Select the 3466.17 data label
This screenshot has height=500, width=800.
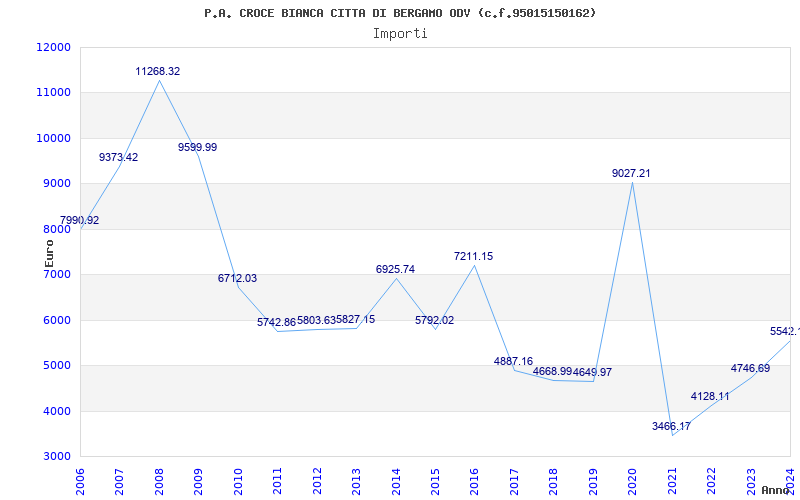pyautogui.click(x=671, y=426)
